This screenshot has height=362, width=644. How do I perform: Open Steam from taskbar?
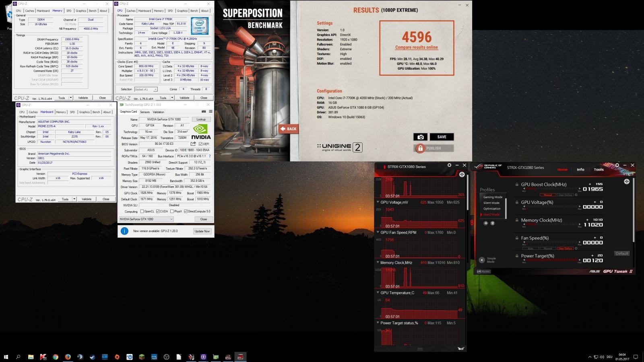click(92, 357)
